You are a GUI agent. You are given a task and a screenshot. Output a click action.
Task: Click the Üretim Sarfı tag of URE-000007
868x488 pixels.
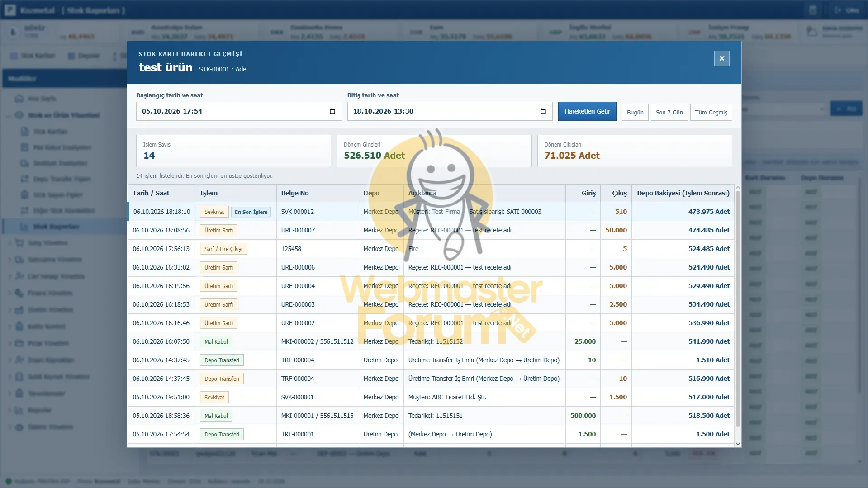218,230
